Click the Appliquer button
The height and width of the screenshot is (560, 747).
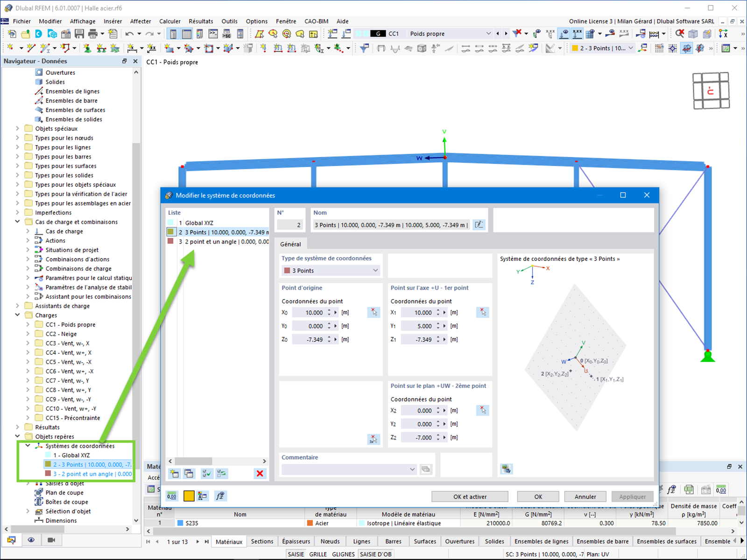[632, 497]
